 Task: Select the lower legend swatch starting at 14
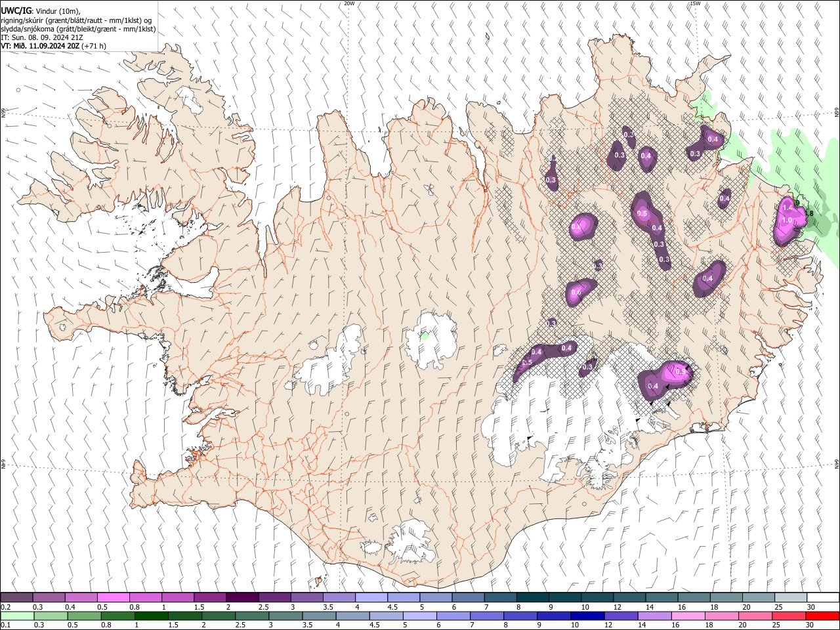[654, 616]
